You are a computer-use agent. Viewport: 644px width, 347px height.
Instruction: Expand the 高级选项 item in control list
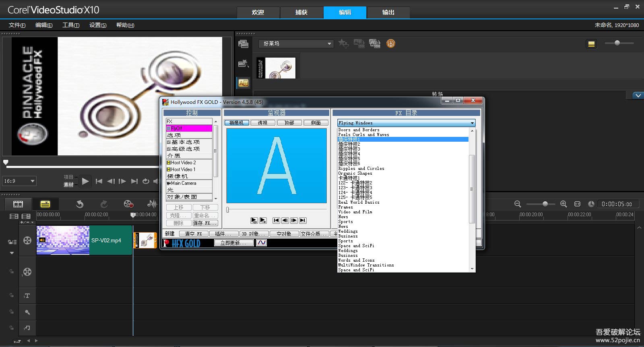tap(189, 149)
